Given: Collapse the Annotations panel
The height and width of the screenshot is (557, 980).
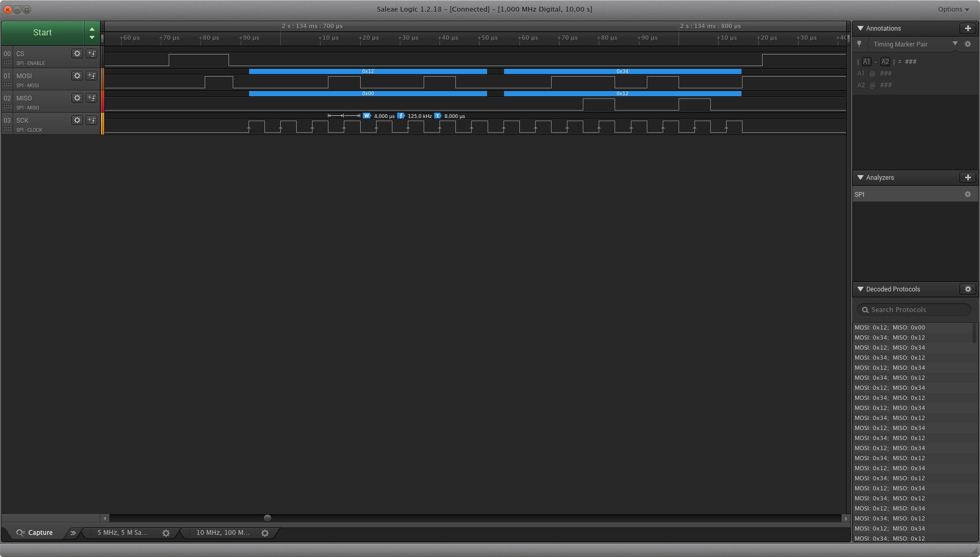Looking at the screenshot, I should coord(860,28).
